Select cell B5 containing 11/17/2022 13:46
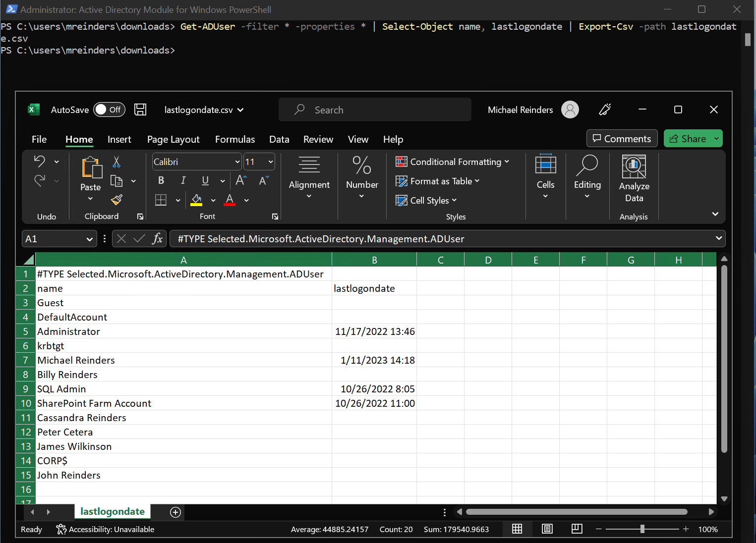 click(374, 331)
